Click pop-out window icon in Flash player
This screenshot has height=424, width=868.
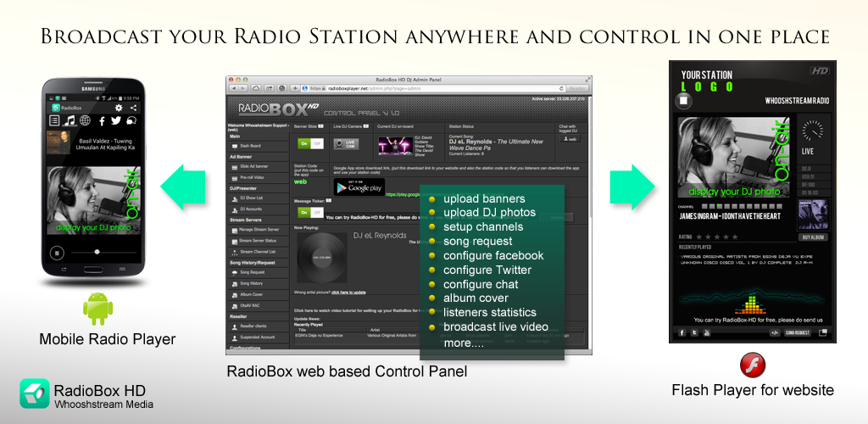tap(823, 332)
